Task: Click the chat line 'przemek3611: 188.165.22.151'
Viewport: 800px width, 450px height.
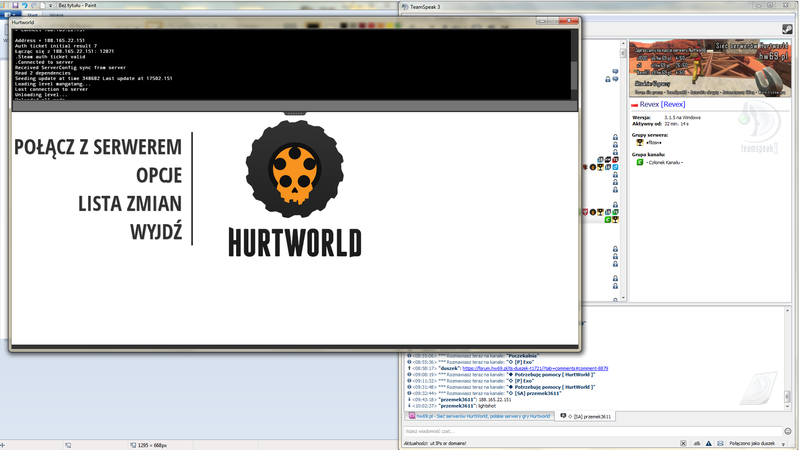Action: (x=458, y=399)
